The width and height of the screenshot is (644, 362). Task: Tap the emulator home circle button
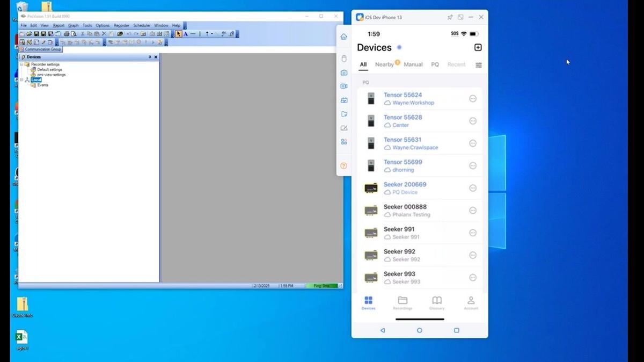pos(420,330)
